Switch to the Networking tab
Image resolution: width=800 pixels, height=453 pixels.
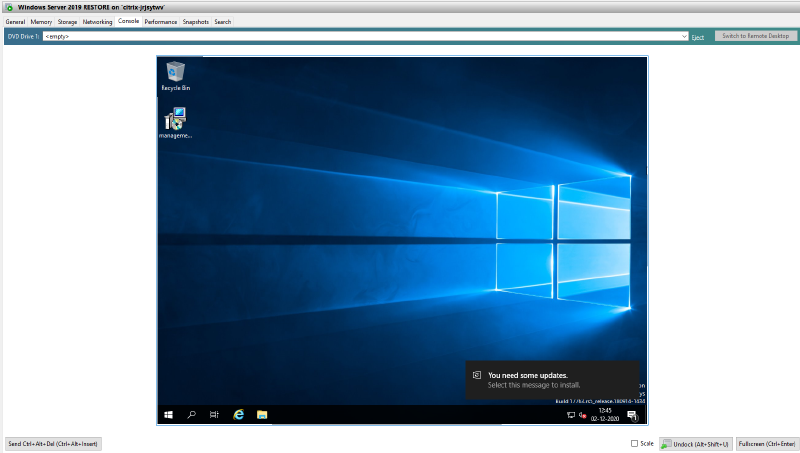[x=97, y=22]
